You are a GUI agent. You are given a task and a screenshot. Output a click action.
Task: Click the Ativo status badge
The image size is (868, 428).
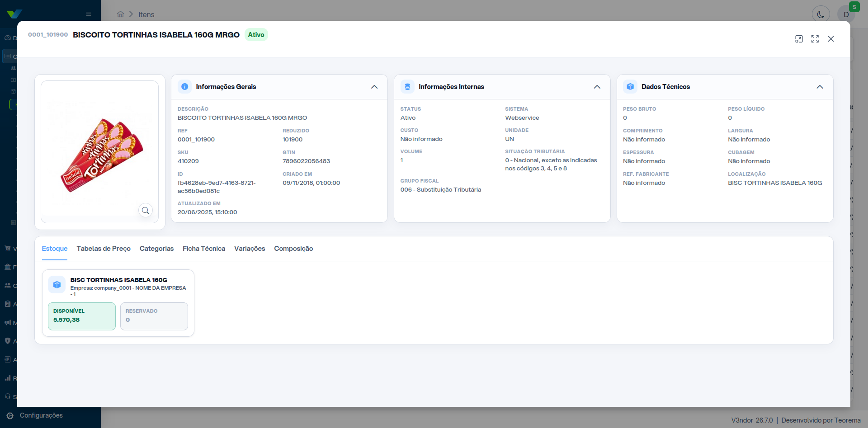pos(256,35)
